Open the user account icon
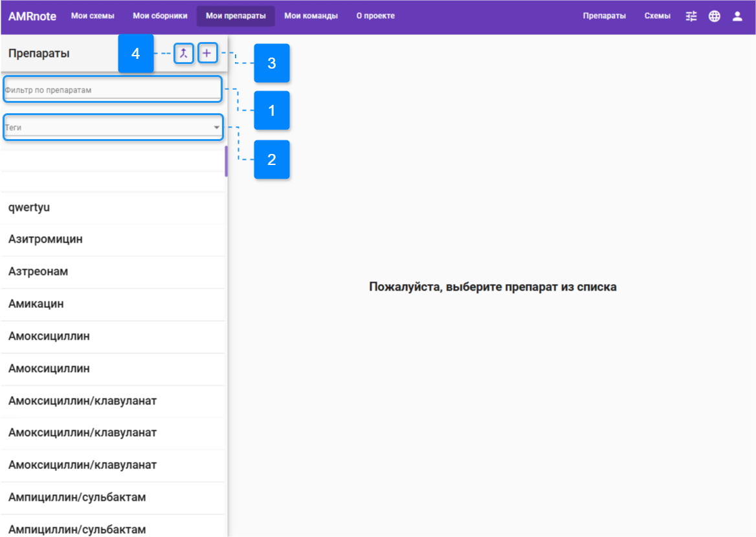756x537 pixels. tap(737, 16)
